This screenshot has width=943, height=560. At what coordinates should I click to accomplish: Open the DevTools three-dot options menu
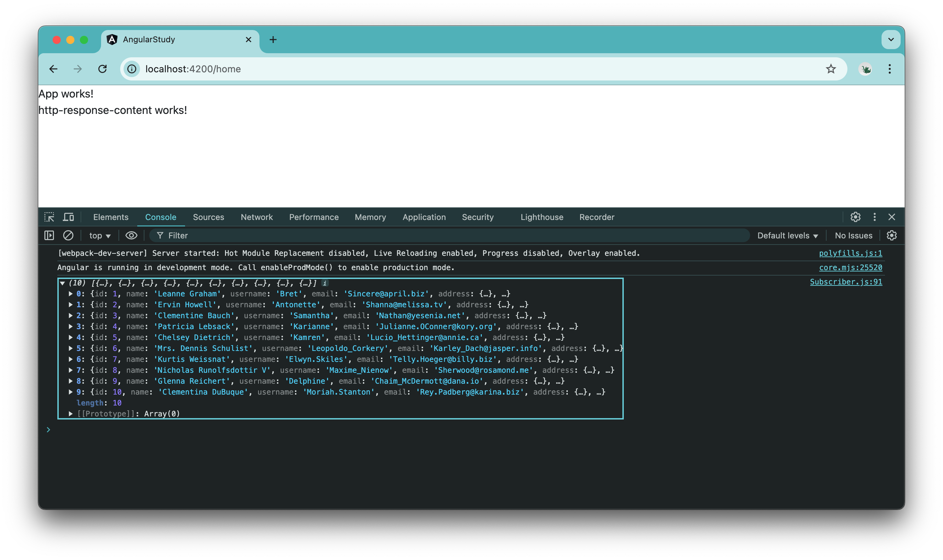point(874,217)
